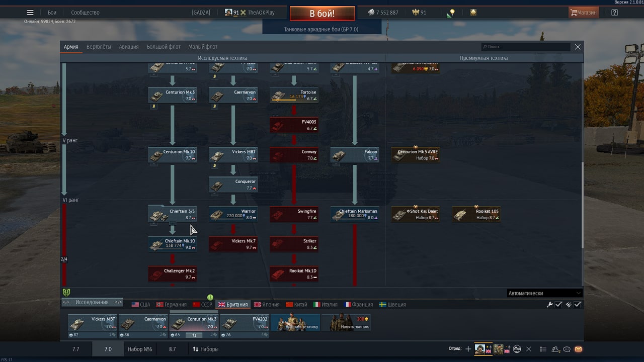
Task: Switch to the Вертолёты tab
Action: click(x=99, y=47)
